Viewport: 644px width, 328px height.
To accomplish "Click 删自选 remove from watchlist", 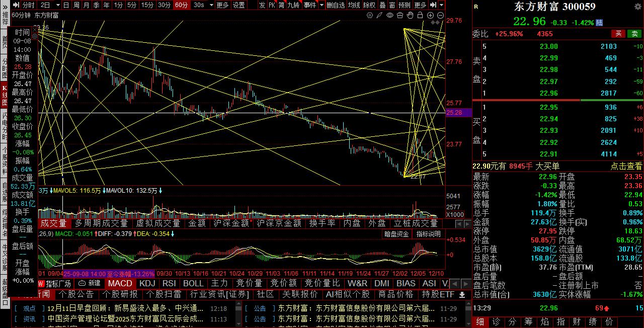I will (x=336, y=5).
